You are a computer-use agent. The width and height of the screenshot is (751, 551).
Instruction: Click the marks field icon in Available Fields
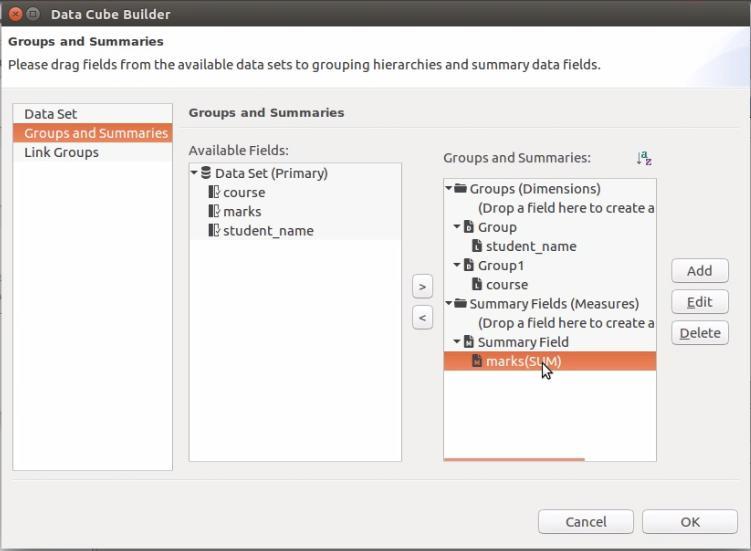pyautogui.click(x=214, y=211)
